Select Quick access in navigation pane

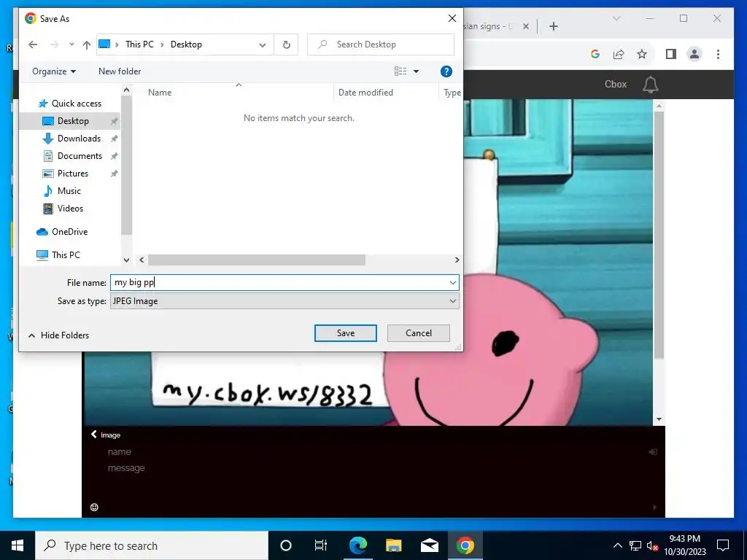[x=76, y=104]
